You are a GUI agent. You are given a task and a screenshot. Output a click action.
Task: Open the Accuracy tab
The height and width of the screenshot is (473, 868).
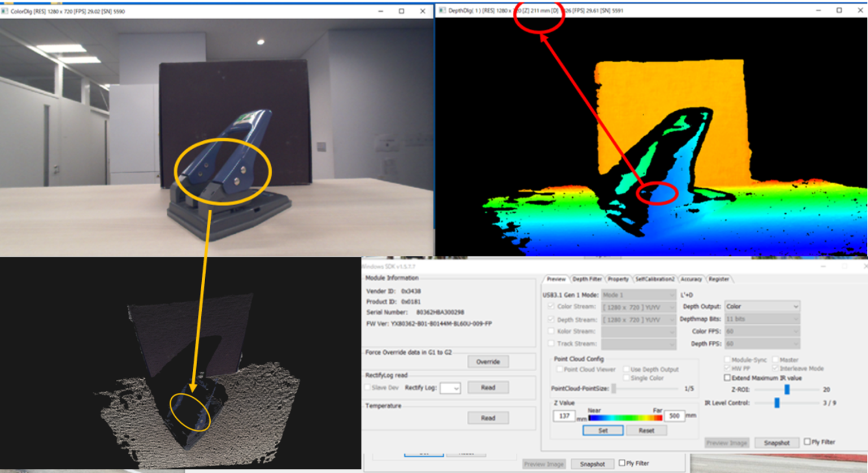(x=692, y=279)
